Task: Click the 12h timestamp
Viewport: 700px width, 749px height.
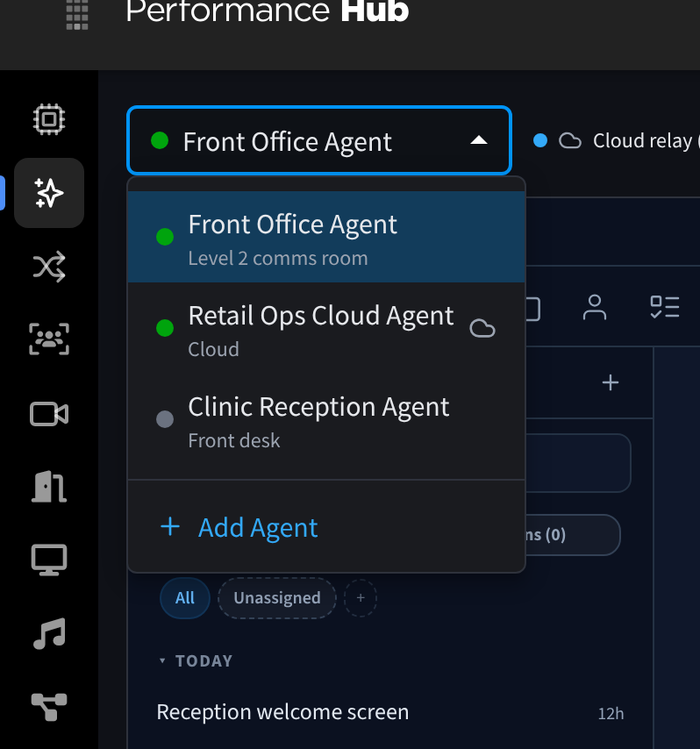Action: pyautogui.click(x=611, y=713)
